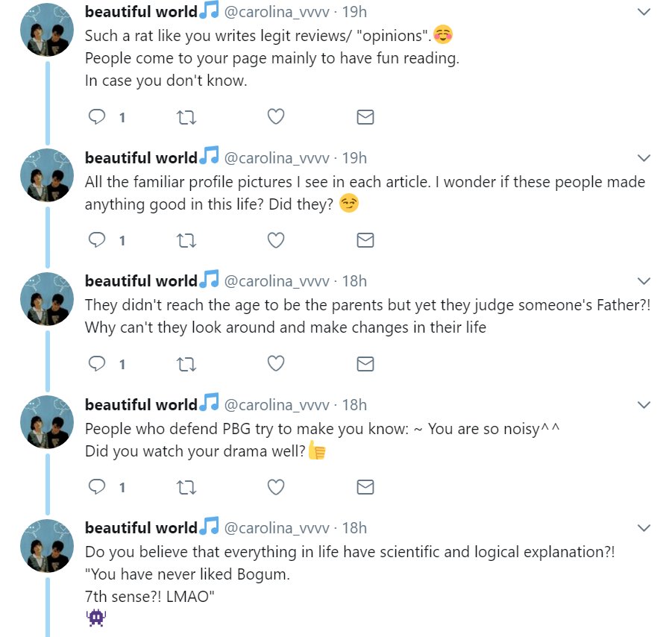Like the "People who defend PBG" tweet
This screenshot has height=637, width=672.
pos(276,487)
